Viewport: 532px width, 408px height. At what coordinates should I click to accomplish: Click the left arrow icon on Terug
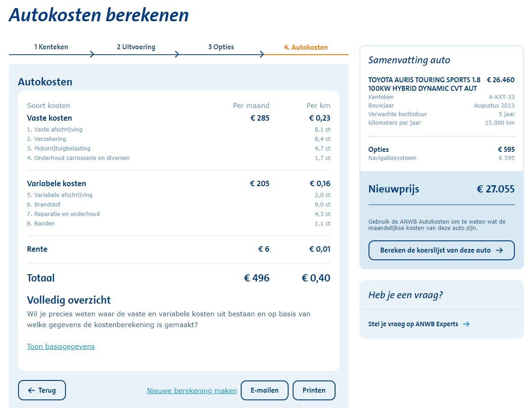(31, 390)
